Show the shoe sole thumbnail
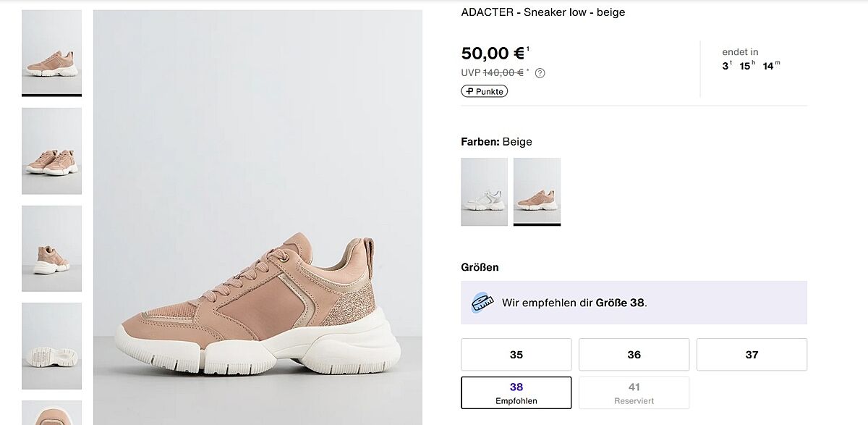The height and width of the screenshot is (425, 868). pyautogui.click(x=51, y=345)
